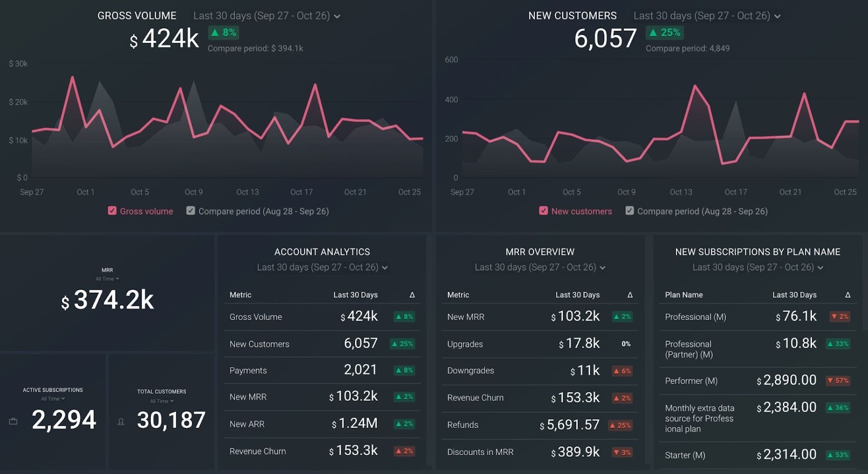Sort MRR Overview by Metric column

coord(458,295)
